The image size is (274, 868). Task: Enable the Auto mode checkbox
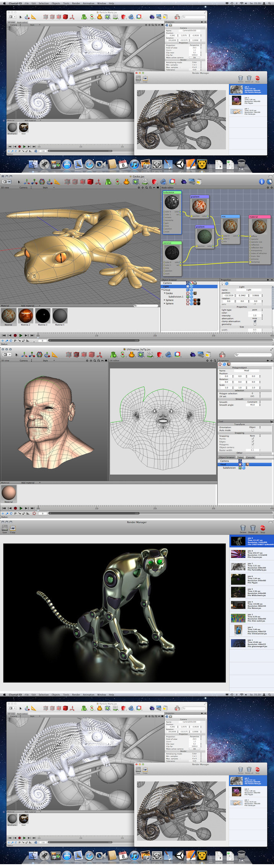click(x=253, y=430)
